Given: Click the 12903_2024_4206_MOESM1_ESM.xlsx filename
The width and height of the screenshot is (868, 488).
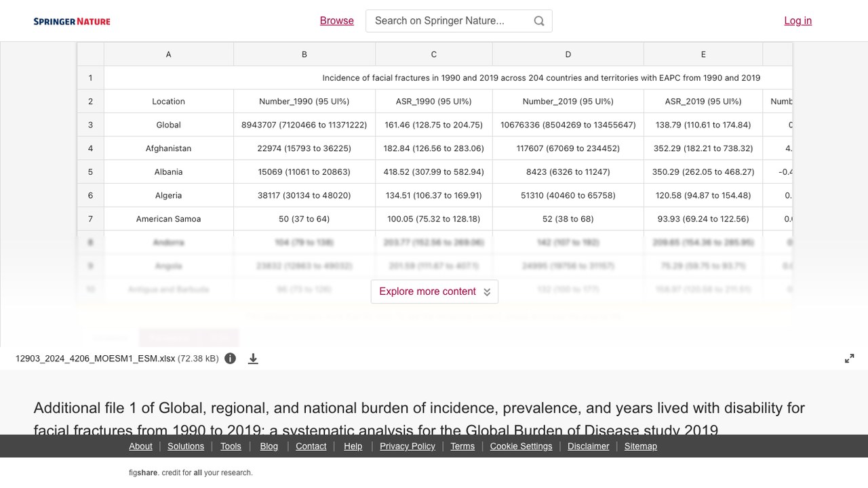Looking at the screenshot, I should click(96, 359).
